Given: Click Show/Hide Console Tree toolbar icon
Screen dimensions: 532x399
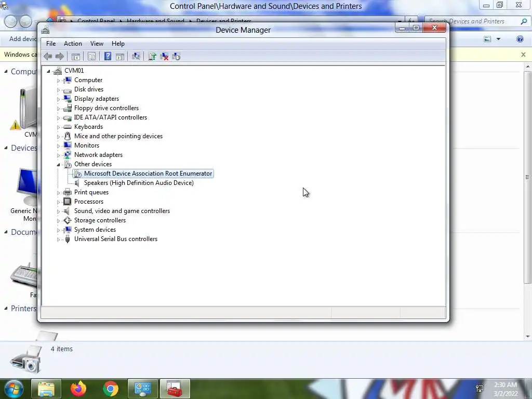Looking at the screenshot, I should pos(76,56).
